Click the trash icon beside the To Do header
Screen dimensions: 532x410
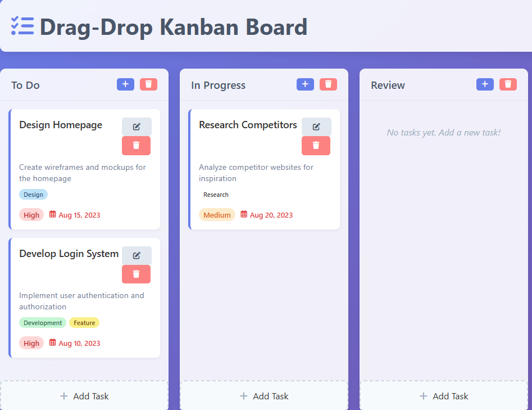148,84
